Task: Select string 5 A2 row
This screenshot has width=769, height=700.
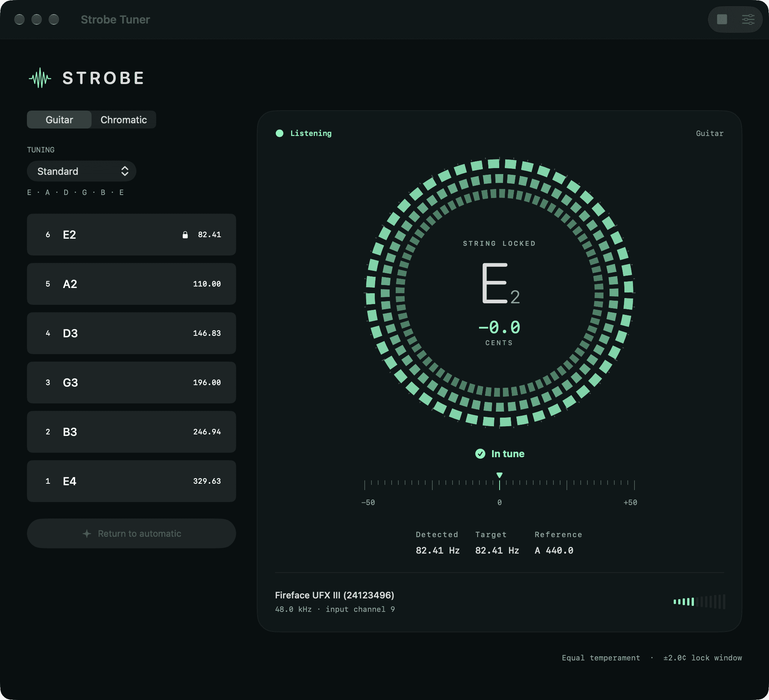Action: pyautogui.click(x=131, y=284)
